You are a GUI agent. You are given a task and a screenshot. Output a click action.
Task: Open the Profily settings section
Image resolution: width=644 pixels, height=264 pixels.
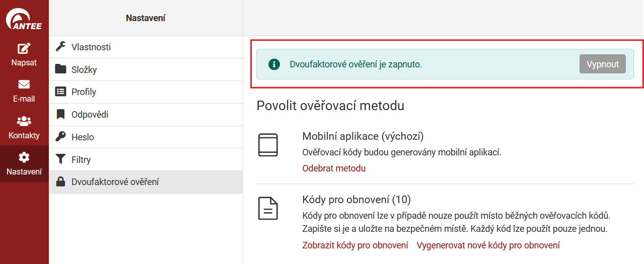(x=84, y=92)
